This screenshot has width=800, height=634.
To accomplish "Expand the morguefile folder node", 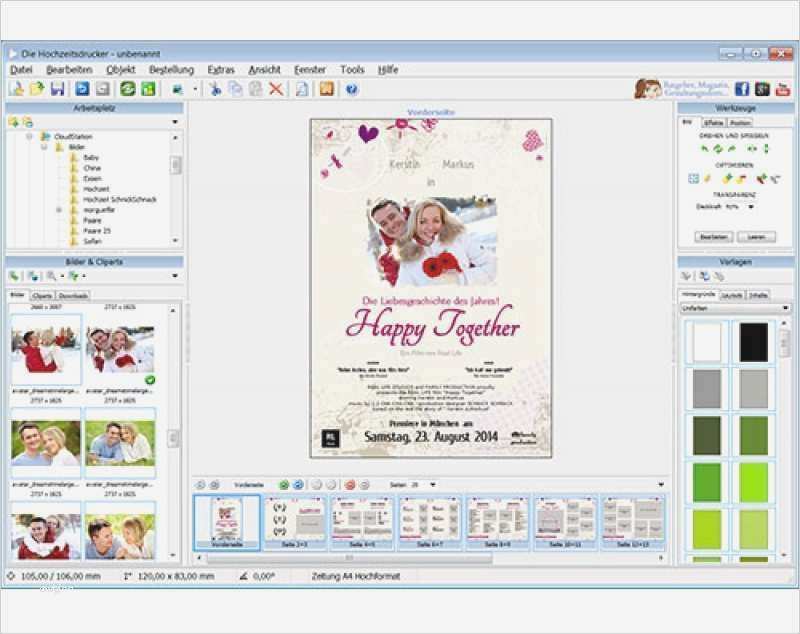I will [59, 210].
